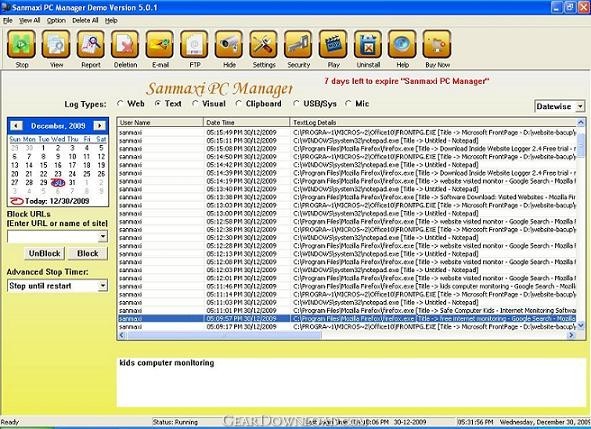This screenshot has height=429, width=591.
Task: Select log row at 05:12:13 PM
Action: [347, 254]
